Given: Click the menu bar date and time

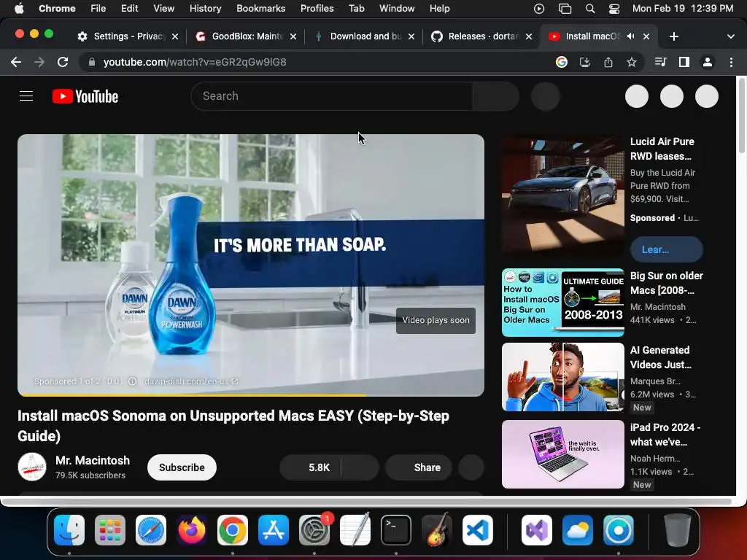Looking at the screenshot, I should [x=683, y=9].
